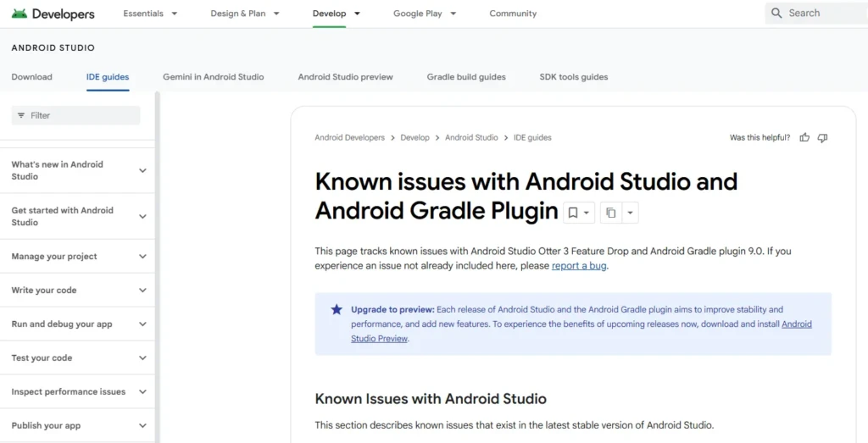Image resolution: width=868 pixels, height=443 pixels.
Task: Go to Android Developers breadcrumb
Action: pyautogui.click(x=350, y=138)
